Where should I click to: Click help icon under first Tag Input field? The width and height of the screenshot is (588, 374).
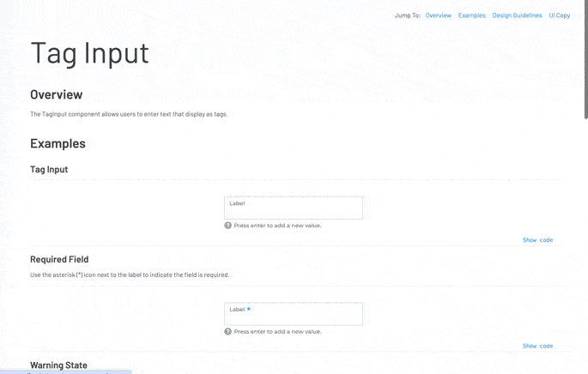227,226
